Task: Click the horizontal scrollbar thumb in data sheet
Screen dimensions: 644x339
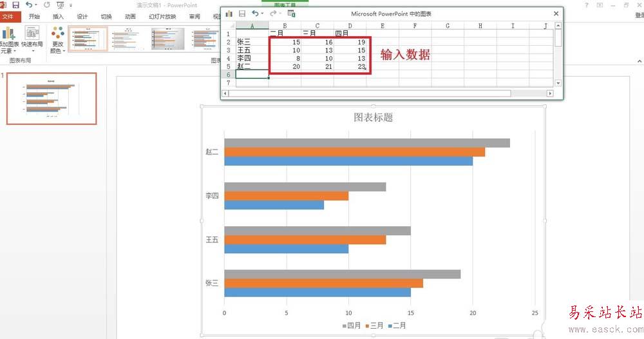Action: click(370, 93)
